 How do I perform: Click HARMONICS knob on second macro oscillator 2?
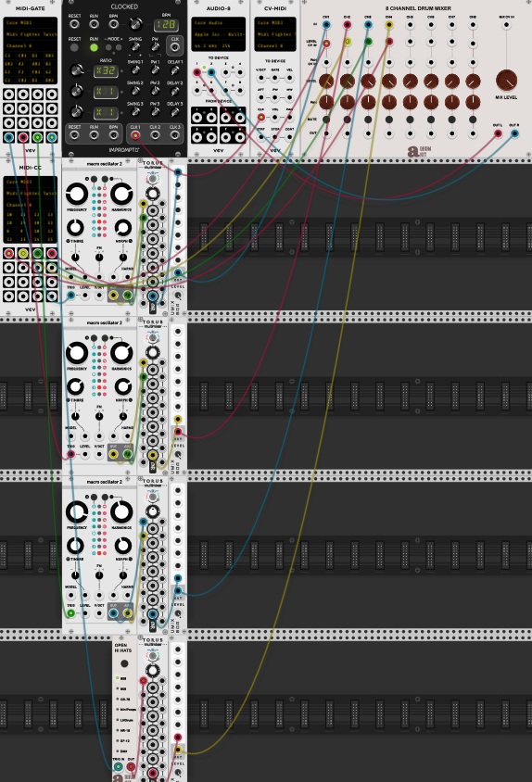(x=121, y=353)
